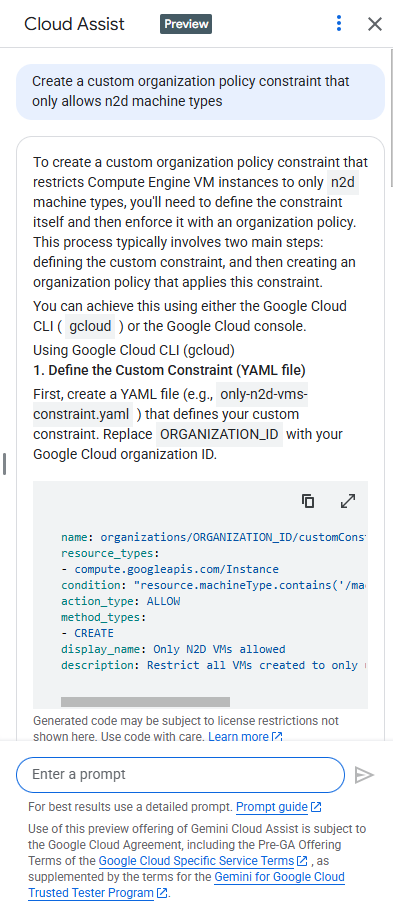Click 'For best results use a detailed prompt' text

coord(130,807)
